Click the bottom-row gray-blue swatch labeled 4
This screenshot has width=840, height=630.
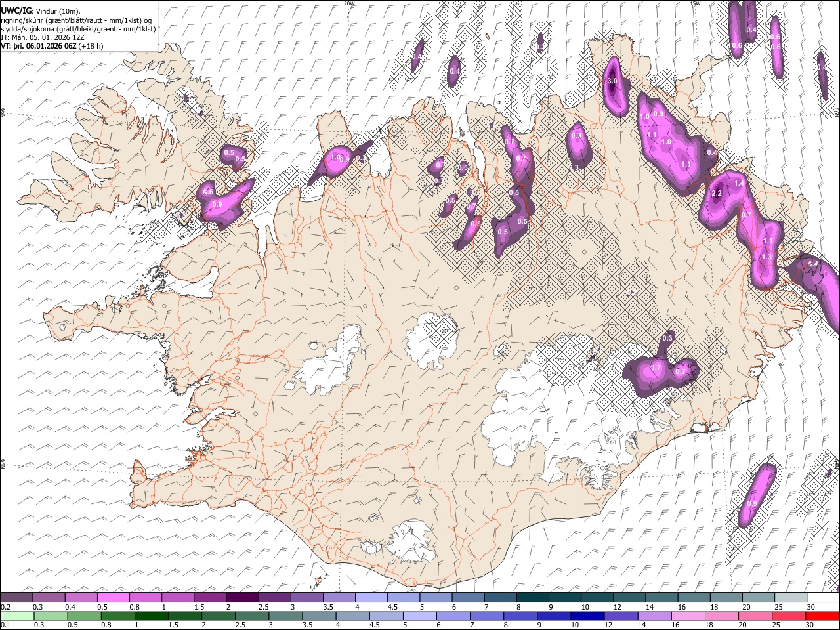pos(353,616)
